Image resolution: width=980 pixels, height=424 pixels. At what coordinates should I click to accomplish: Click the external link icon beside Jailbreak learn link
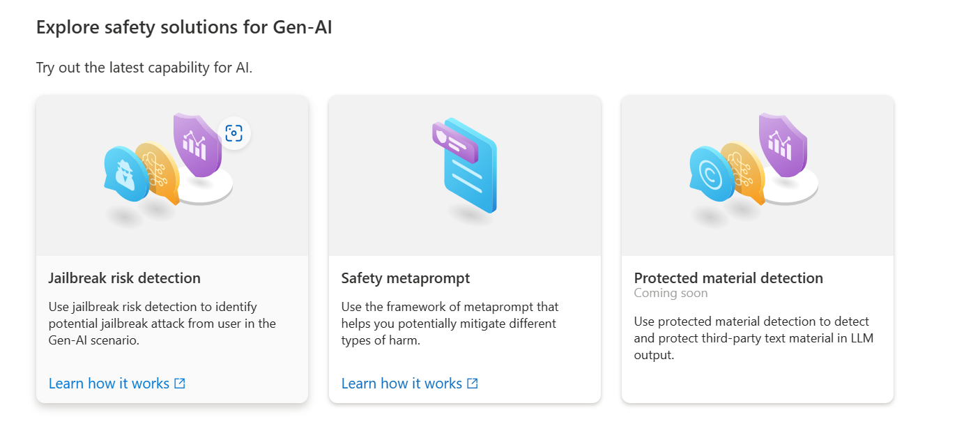tap(180, 383)
